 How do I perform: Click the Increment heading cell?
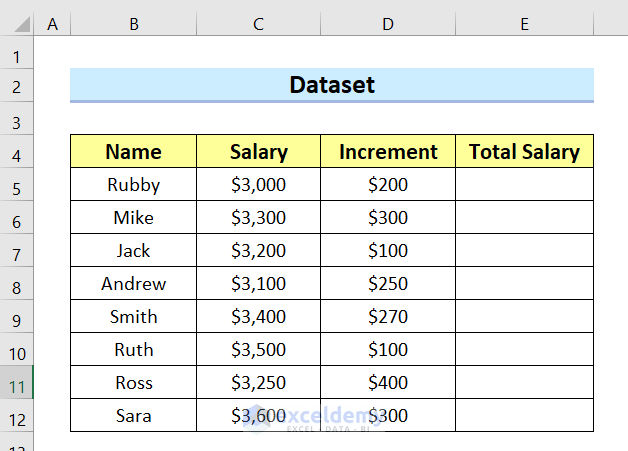(388, 152)
